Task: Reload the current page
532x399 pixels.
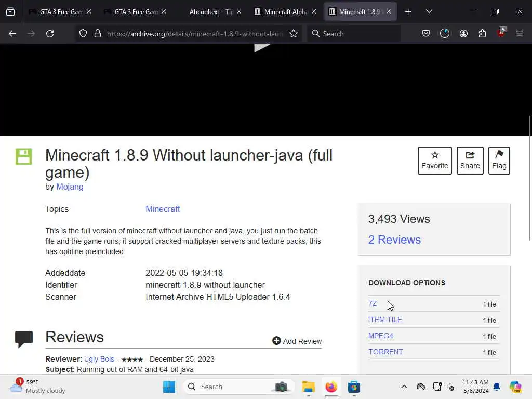Action: pos(50,34)
